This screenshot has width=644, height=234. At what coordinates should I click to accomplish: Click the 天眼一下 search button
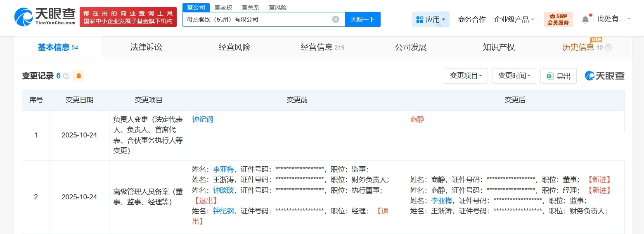(363, 19)
